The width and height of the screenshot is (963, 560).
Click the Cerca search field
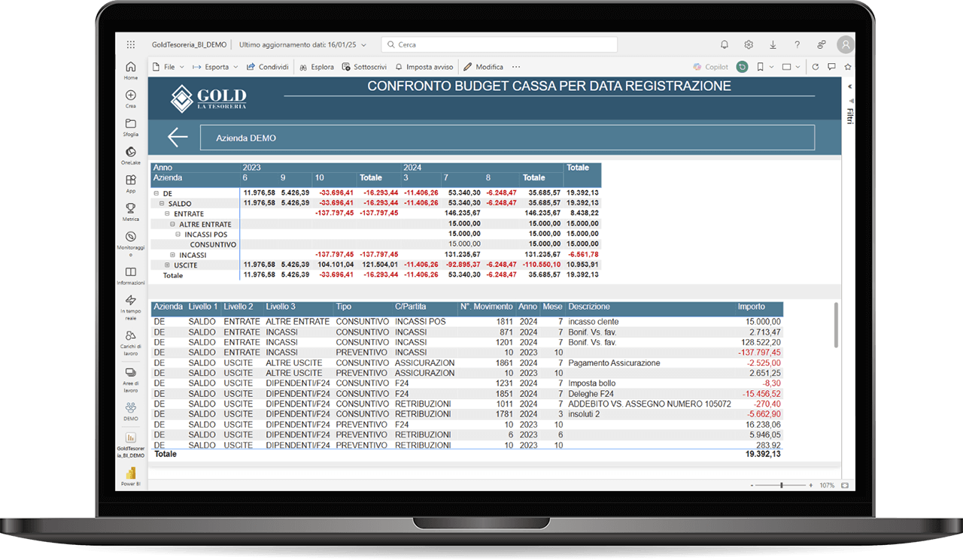pos(500,44)
